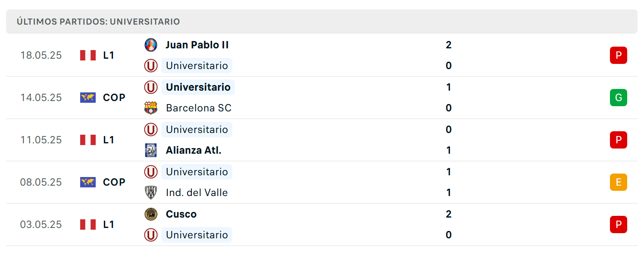The width and height of the screenshot is (644, 253).
Task: Click the Barcelona SC club crest
Action: pyautogui.click(x=151, y=108)
